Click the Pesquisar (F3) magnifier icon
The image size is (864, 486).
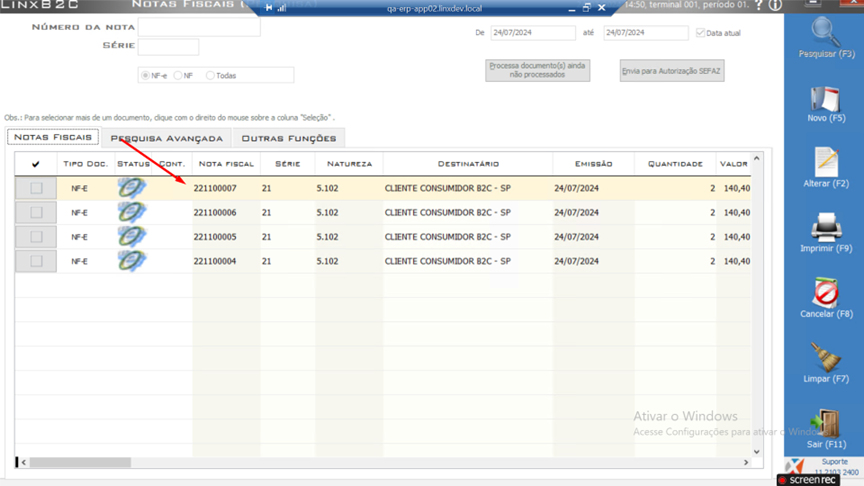[825, 32]
